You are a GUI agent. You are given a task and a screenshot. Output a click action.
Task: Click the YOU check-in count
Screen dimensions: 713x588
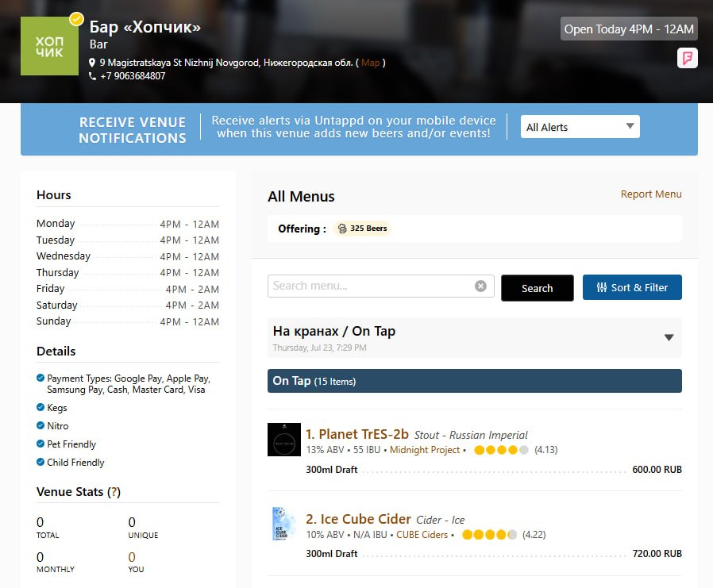click(x=132, y=556)
